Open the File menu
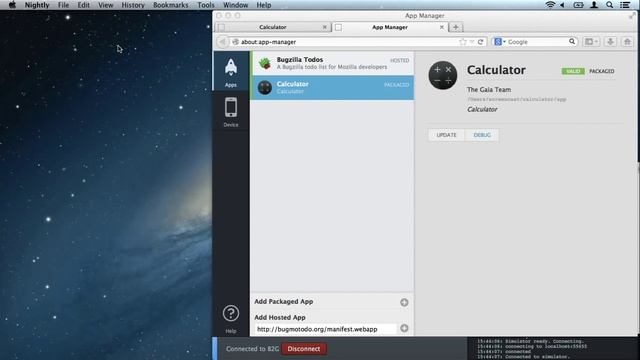This screenshot has height=360, width=640. 63,5
